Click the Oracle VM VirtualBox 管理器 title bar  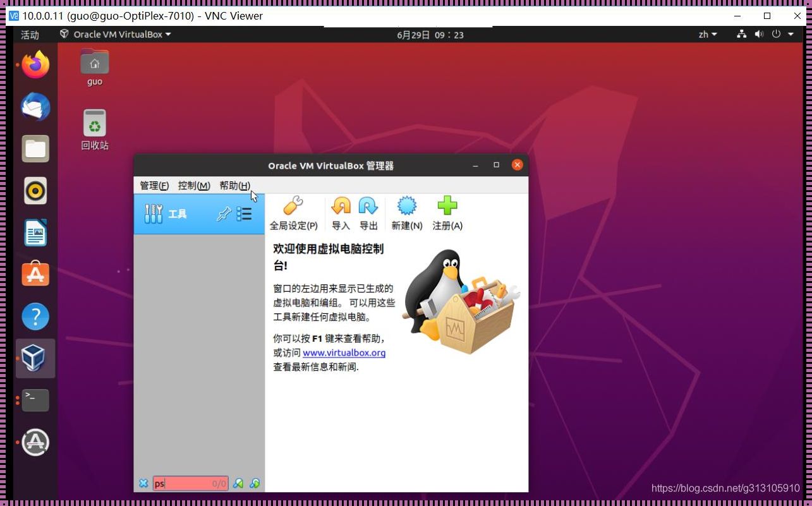coord(331,166)
